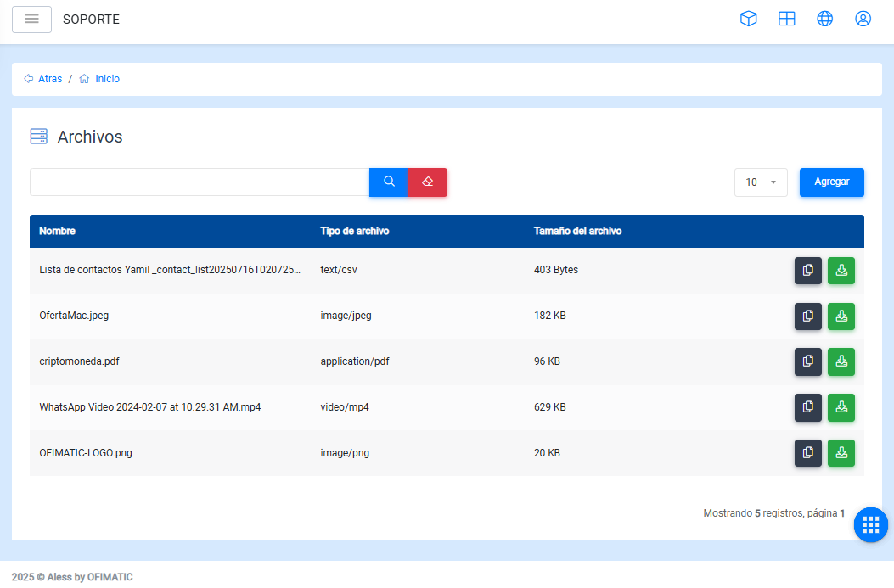Clear search with the red eraser button

pos(427,182)
